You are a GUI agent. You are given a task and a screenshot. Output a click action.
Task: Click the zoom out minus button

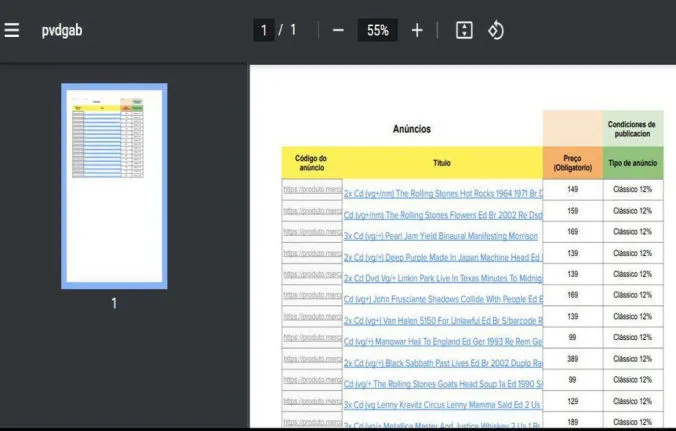(338, 30)
